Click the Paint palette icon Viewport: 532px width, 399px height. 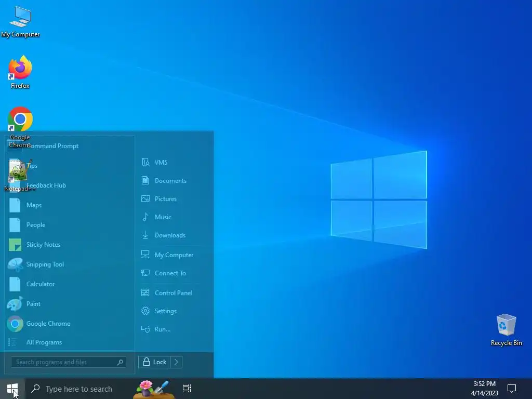[15, 303]
